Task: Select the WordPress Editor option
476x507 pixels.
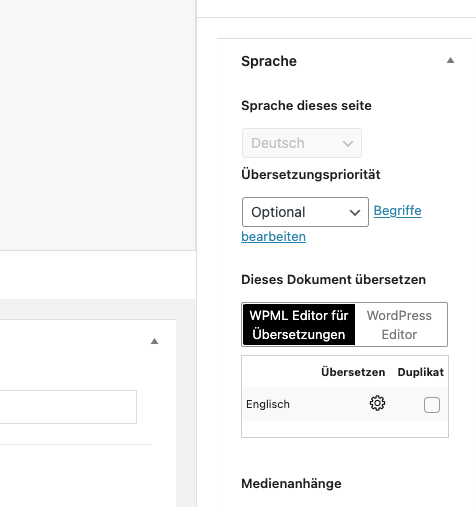Action: point(399,325)
